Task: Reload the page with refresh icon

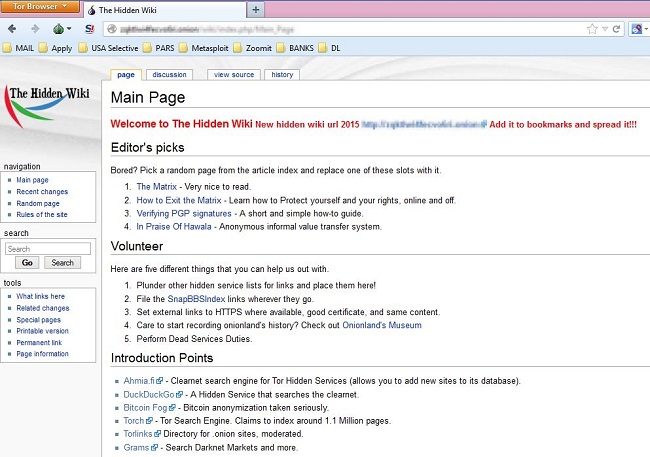Action: point(616,29)
